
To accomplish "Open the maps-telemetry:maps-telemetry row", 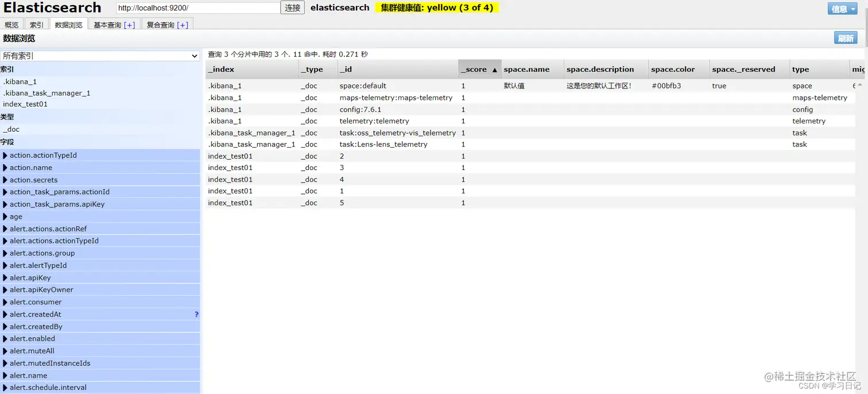I will coord(530,98).
